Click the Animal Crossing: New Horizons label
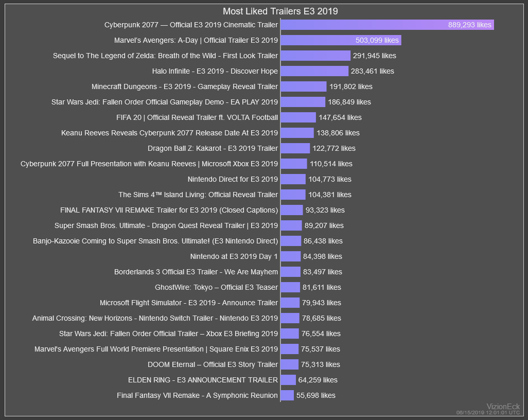 point(155,318)
